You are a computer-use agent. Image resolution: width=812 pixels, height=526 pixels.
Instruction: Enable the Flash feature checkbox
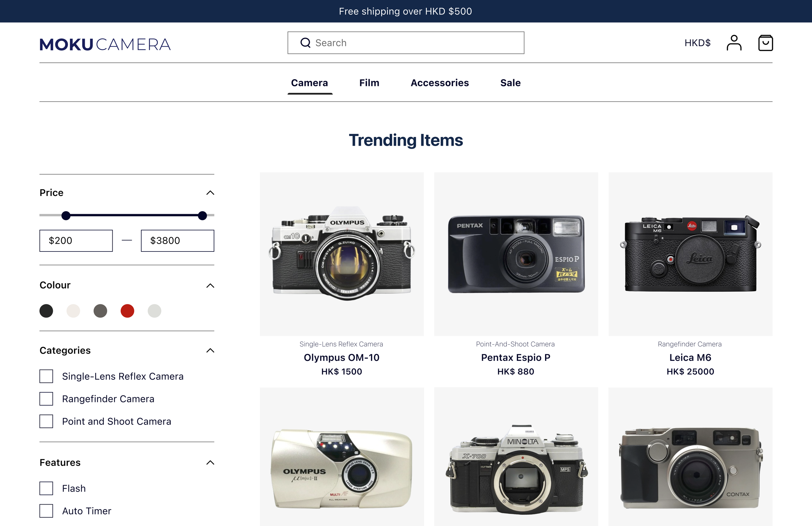pyautogui.click(x=46, y=488)
